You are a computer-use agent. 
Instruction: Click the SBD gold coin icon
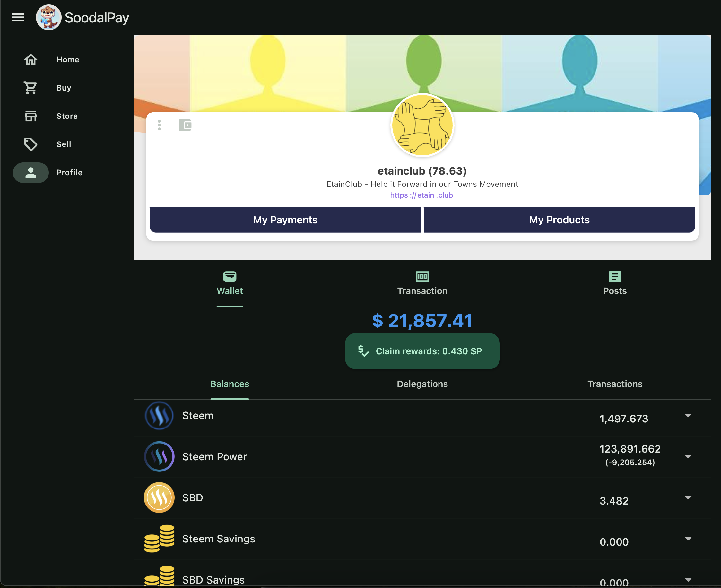click(x=159, y=497)
